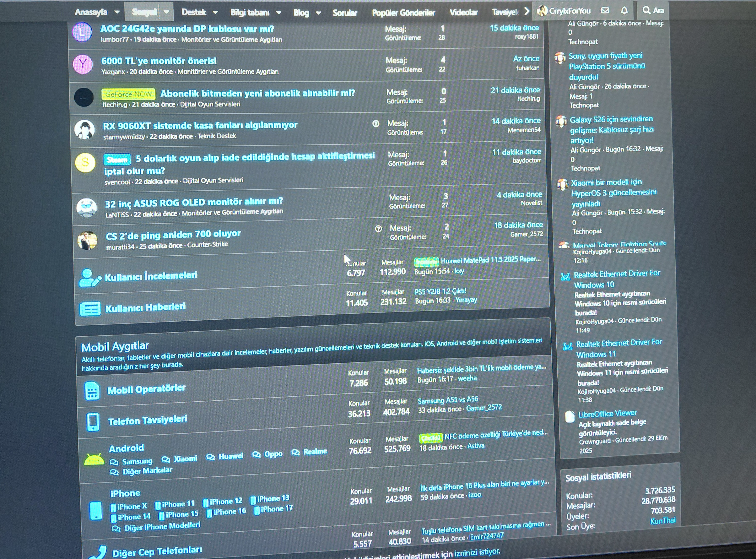Open the LibreOffice Viewer resource title
Screen dimensions: 756x559
tap(607, 414)
